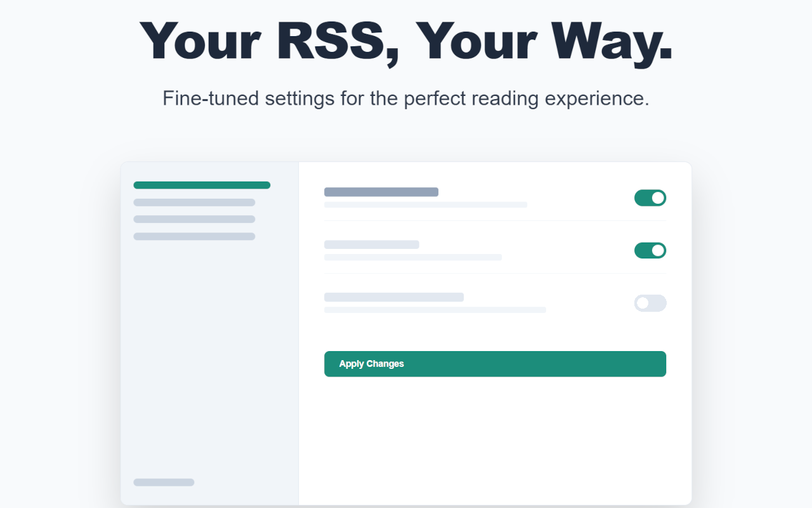
Task: Disable the second setting's green toggle
Action: [x=650, y=250]
